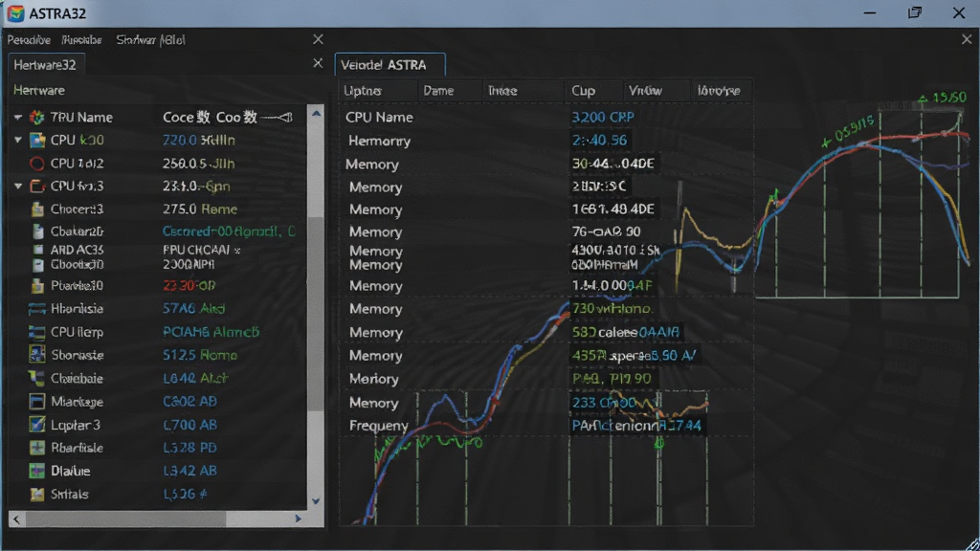Select the Chocert3 icon

[x=37, y=209]
